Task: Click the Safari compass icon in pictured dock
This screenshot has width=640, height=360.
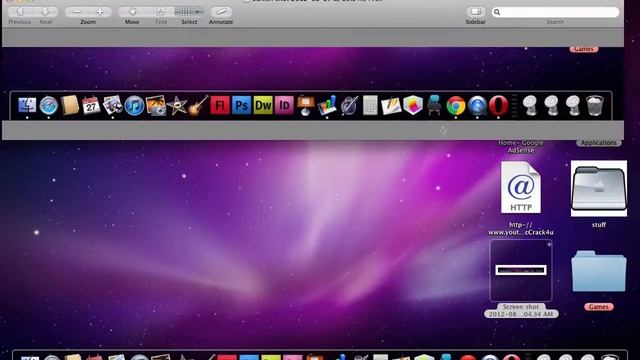Action: click(49, 106)
